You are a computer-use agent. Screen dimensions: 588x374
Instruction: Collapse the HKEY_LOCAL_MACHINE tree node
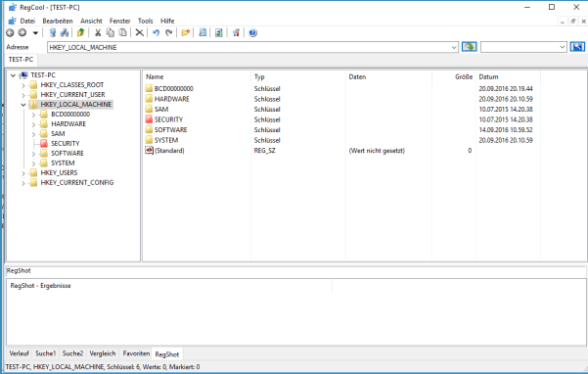pyautogui.click(x=23, y=105)
